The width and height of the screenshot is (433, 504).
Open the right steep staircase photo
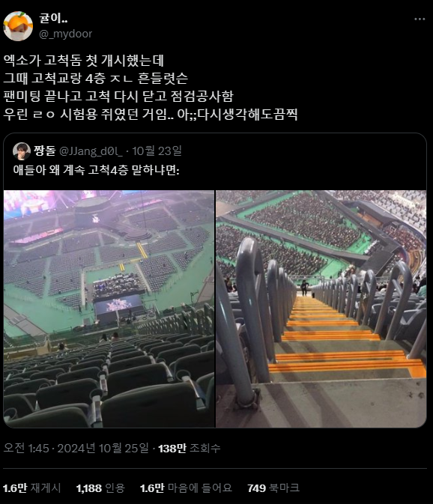(x=321, y=309)
